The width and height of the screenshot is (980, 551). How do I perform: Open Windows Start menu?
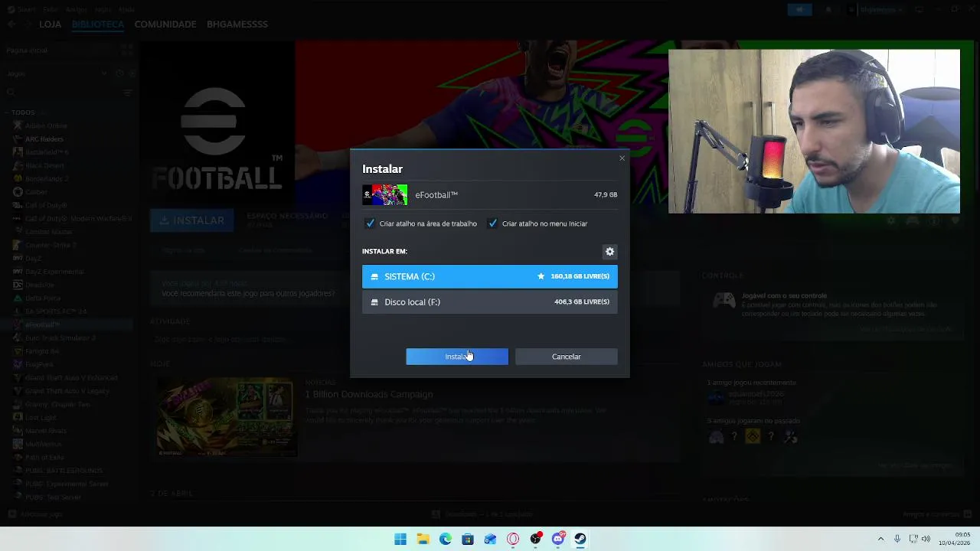400,540
